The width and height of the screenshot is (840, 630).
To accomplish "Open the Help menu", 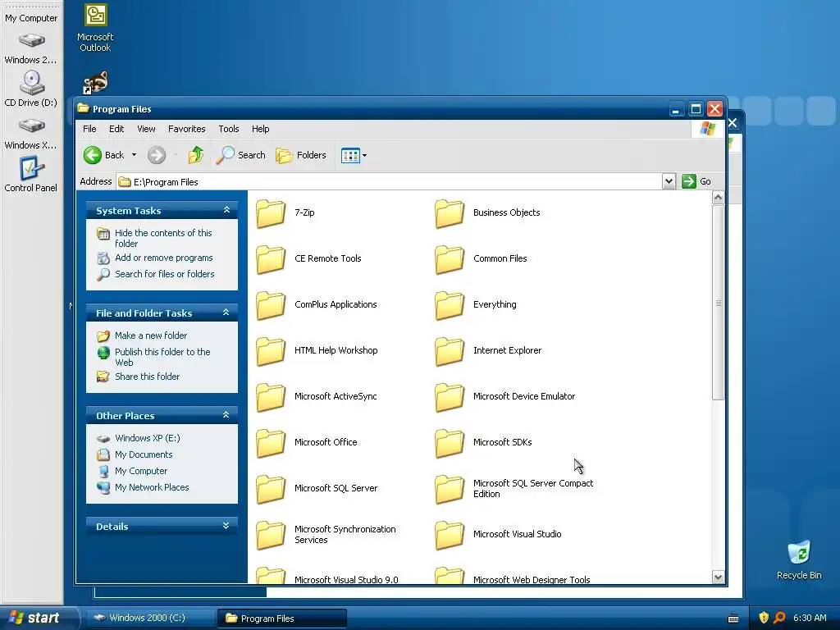I will (260, 129).
